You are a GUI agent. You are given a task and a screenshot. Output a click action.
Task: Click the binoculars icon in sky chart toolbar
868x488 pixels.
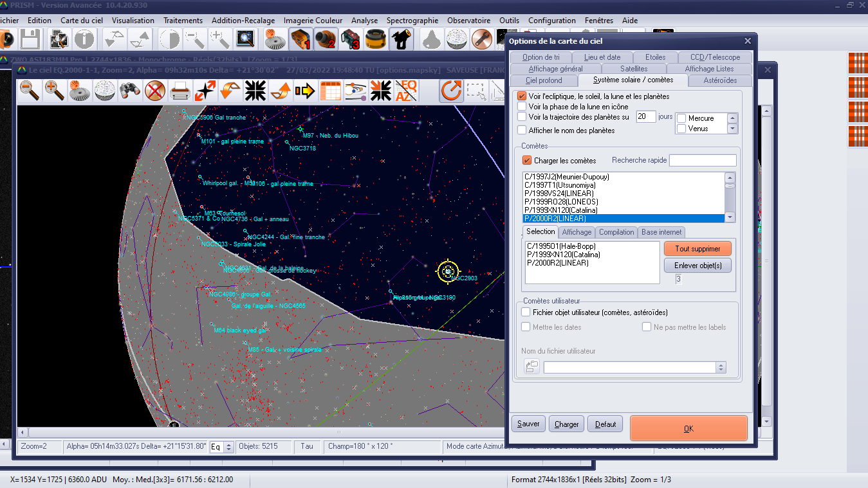pos(130,91)
